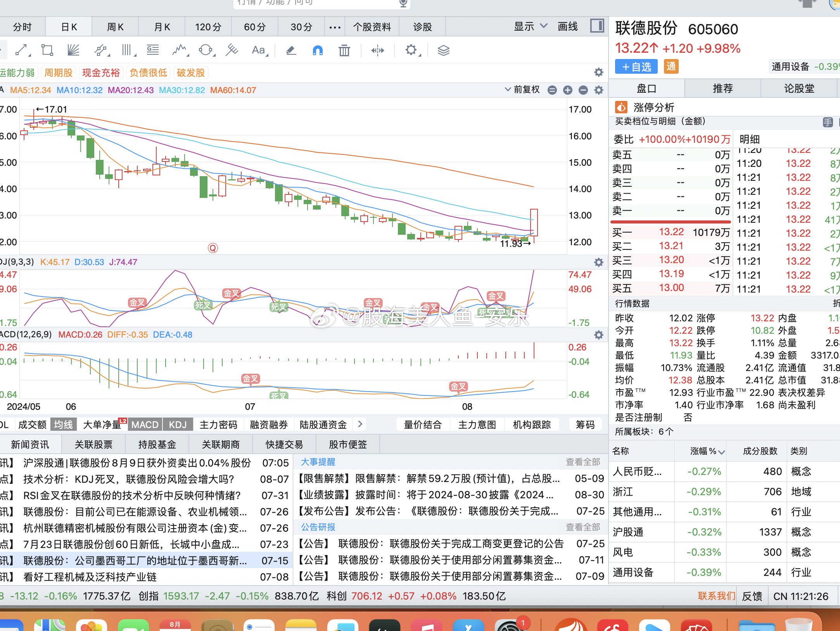The image size is (840, 631).
Task: Select the Aa text annotation tool
Action: point(259,50)
